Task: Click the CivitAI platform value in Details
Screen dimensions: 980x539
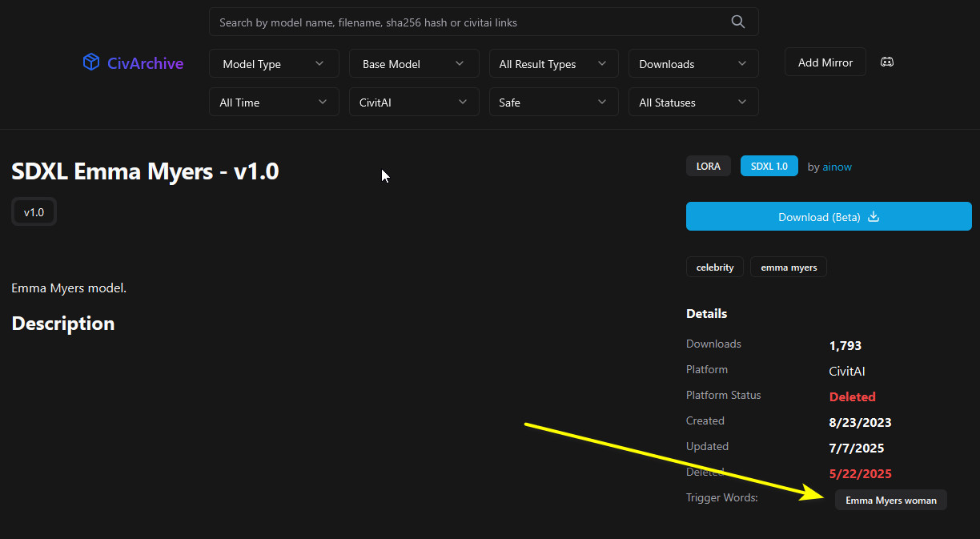Action: click(x=847, y=371)
